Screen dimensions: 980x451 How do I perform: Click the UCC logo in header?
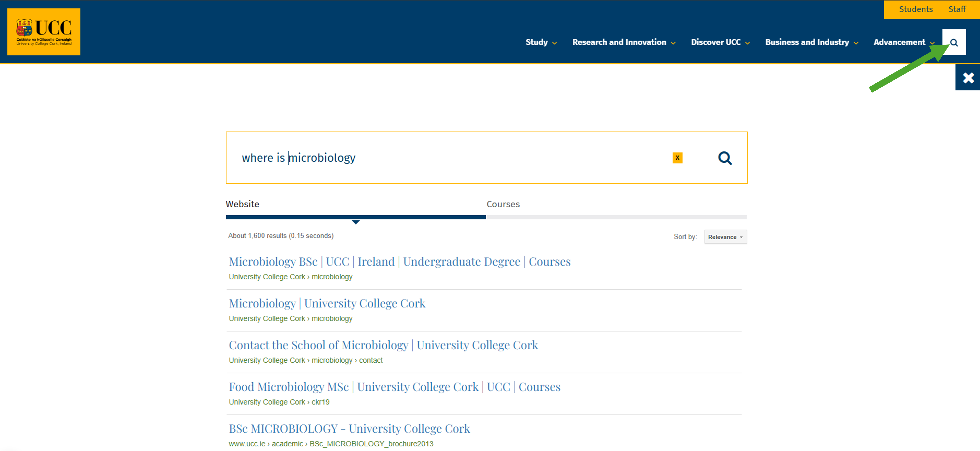pyautogui.click(x=44, y=32)
